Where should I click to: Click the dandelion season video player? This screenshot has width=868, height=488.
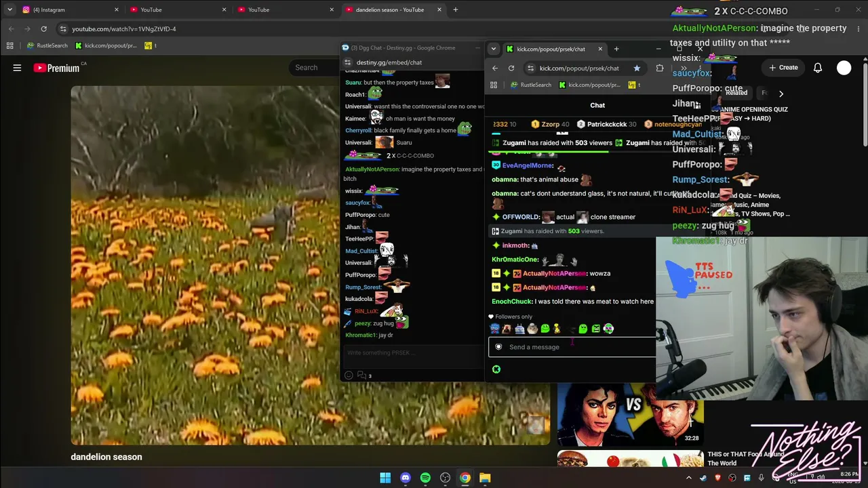tap(311, 265)
